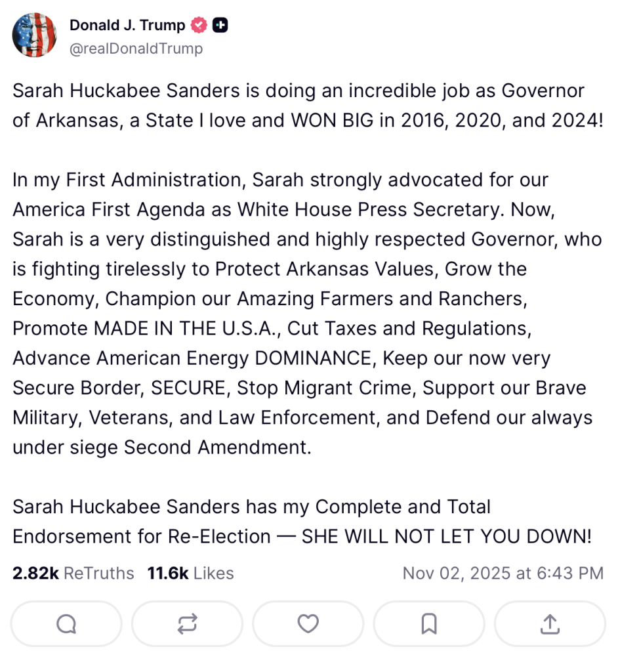The image size is (618, 672).
Task: Open the reply icon under the post
Action: 66,623
